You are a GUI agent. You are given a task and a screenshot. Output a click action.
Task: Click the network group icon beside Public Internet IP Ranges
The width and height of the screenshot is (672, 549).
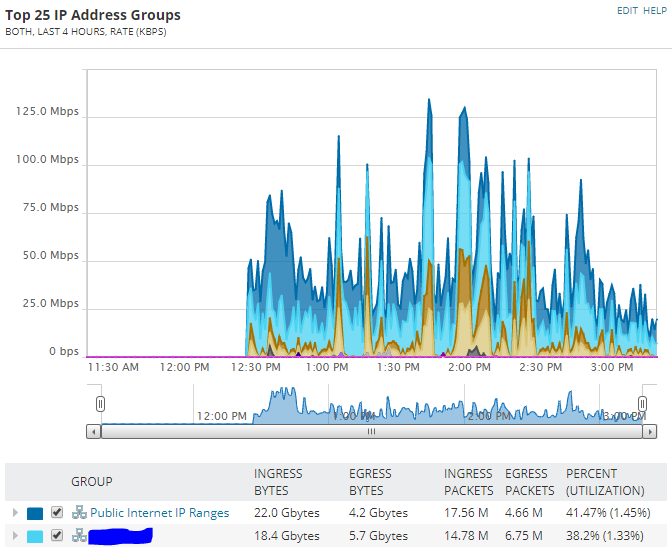[79, 512]
